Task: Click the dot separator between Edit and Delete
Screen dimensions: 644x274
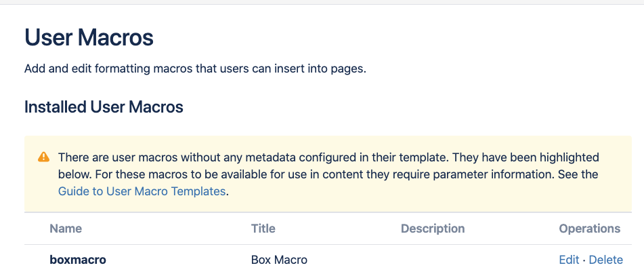Action: click(x=584, y=260)
